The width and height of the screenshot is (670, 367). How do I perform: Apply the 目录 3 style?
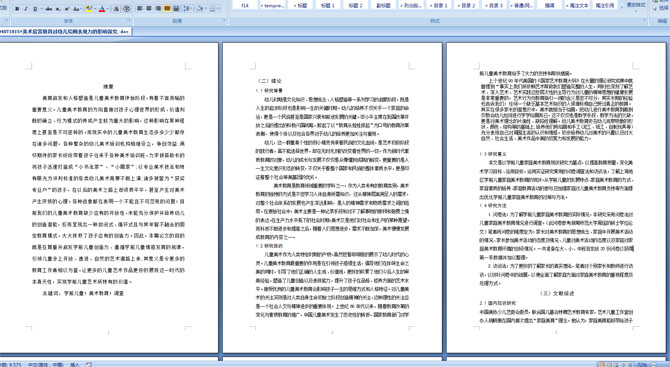[494, 6]
